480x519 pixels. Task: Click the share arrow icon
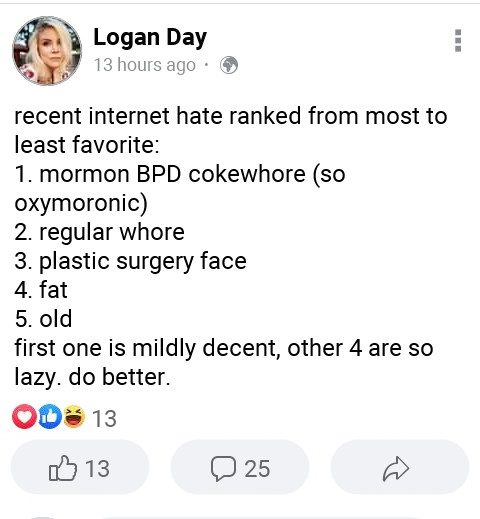pos(396,469)
